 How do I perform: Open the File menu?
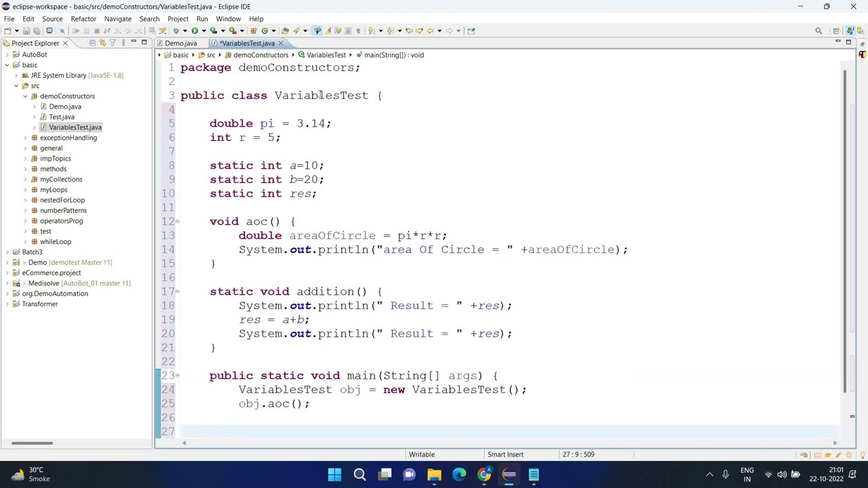[x=9, y=19]
